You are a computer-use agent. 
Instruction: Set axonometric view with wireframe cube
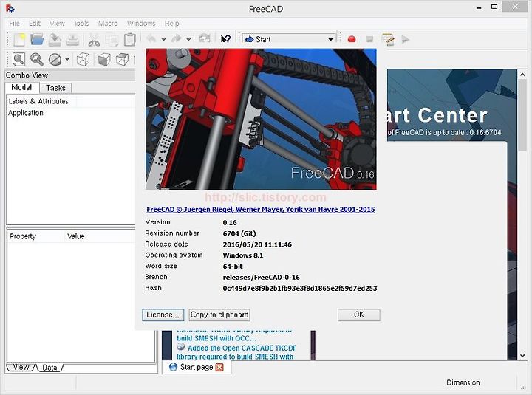83,59
